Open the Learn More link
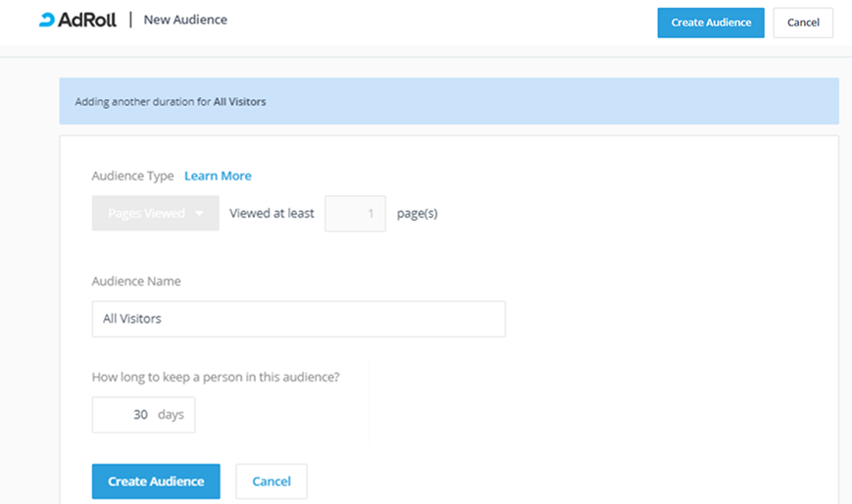 (218, 176)
